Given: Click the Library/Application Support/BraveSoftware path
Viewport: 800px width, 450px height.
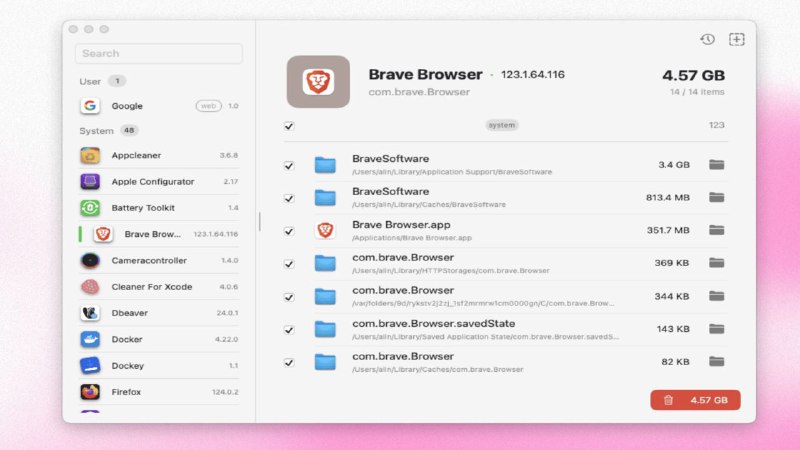Looking at the screenshot, I should tap(452, 172).
